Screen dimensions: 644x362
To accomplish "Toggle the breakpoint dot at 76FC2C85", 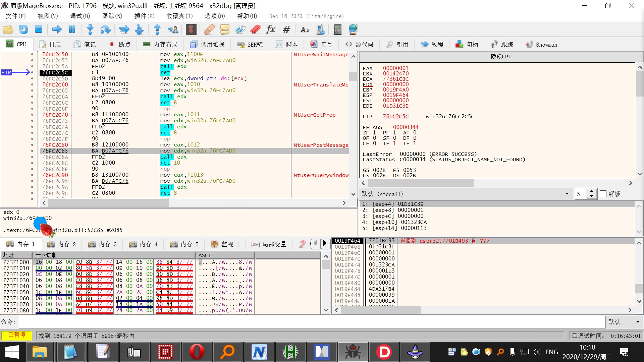I will 32,151.
